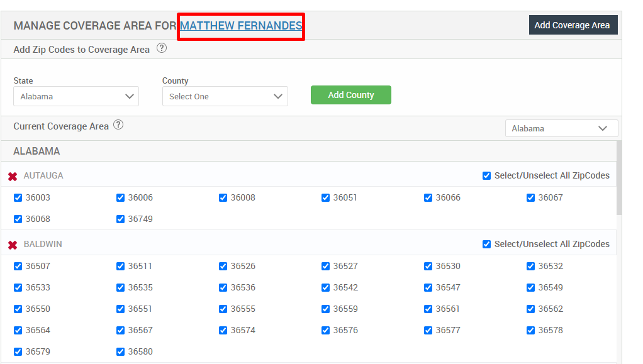Open the Alabama coverage filter dropdown
643x364 pixels.
click(x=561, y=128)
